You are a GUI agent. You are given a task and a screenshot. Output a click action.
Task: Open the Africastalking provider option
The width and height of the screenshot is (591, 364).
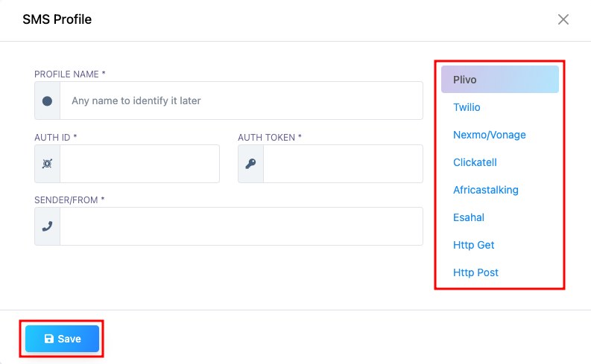click(485, 190)
